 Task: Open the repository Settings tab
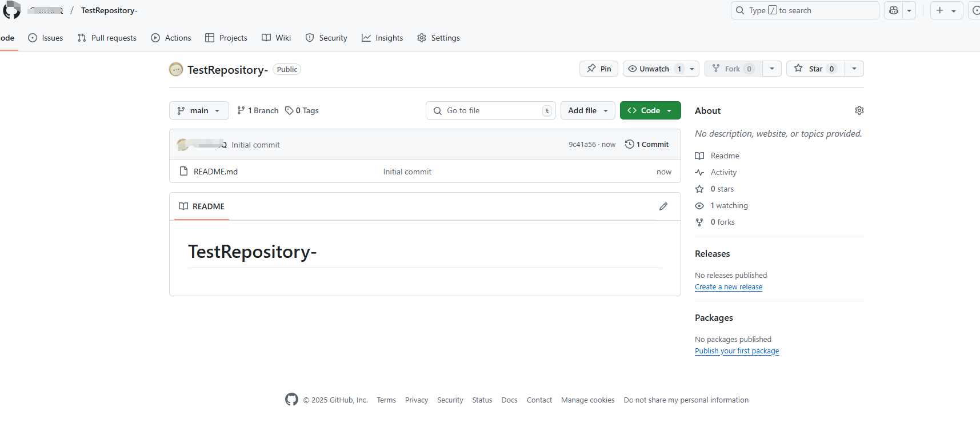point(438,38)
